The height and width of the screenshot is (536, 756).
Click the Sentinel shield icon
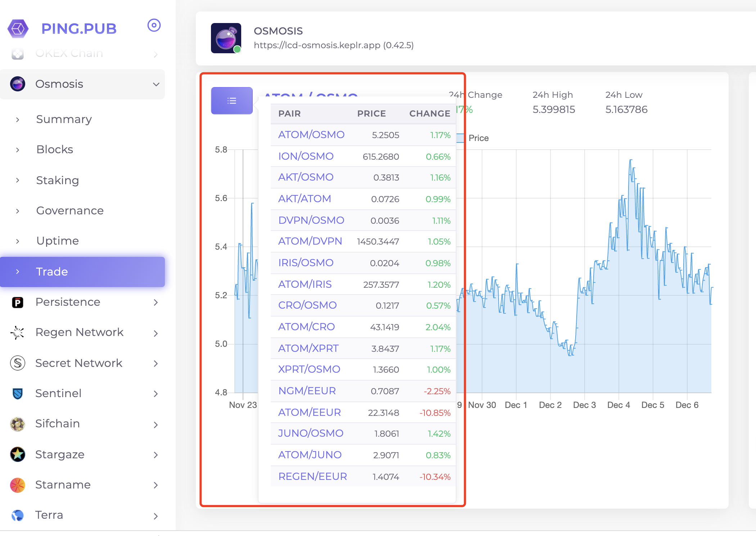[18, 393]
